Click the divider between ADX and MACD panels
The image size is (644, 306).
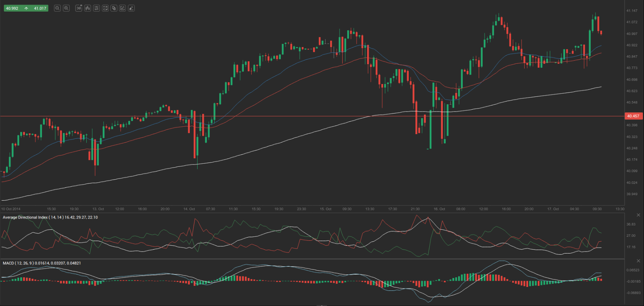coord(311,259)
